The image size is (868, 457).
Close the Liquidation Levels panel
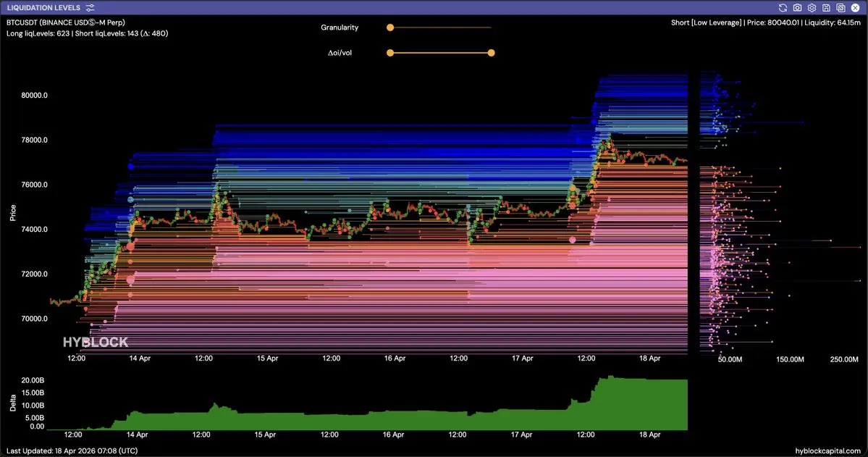point(855,8)
